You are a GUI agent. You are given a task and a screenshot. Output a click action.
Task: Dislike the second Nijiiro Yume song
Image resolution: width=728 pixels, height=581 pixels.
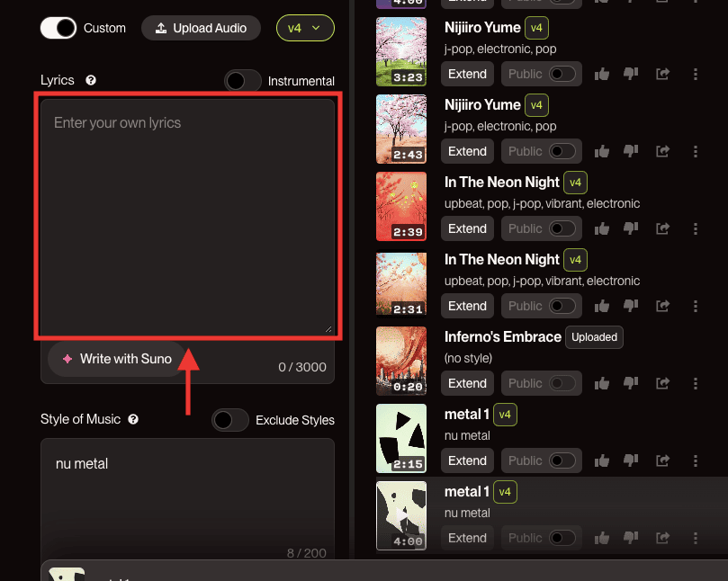pos(631,151)
